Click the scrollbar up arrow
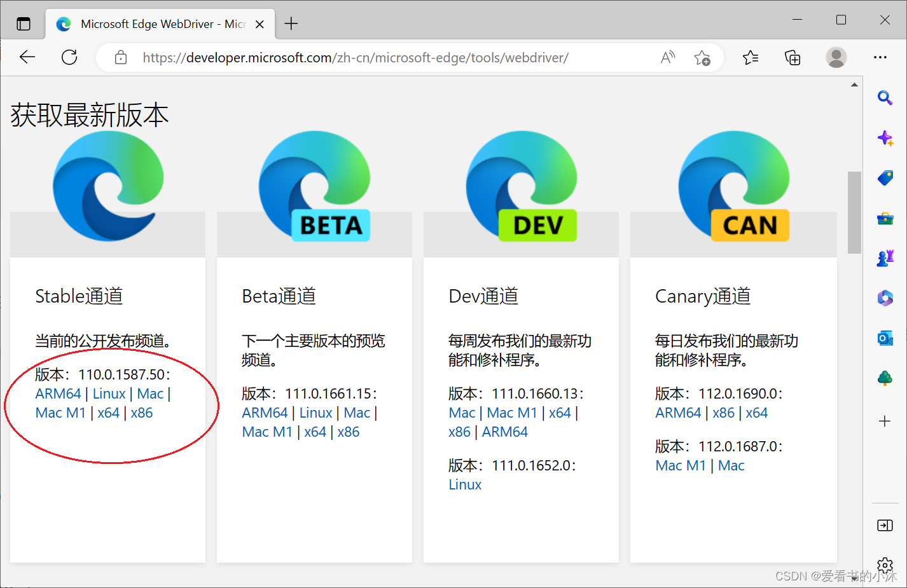 (x=854, y=85)
